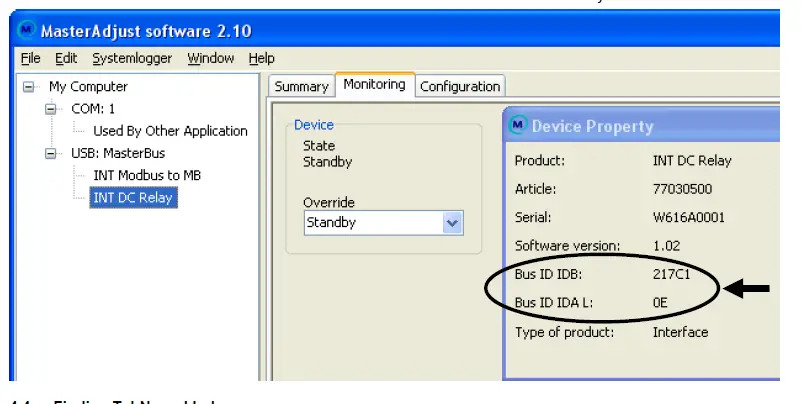
Task: Select INT Modbus to MB device
Action: pos(147,175)
